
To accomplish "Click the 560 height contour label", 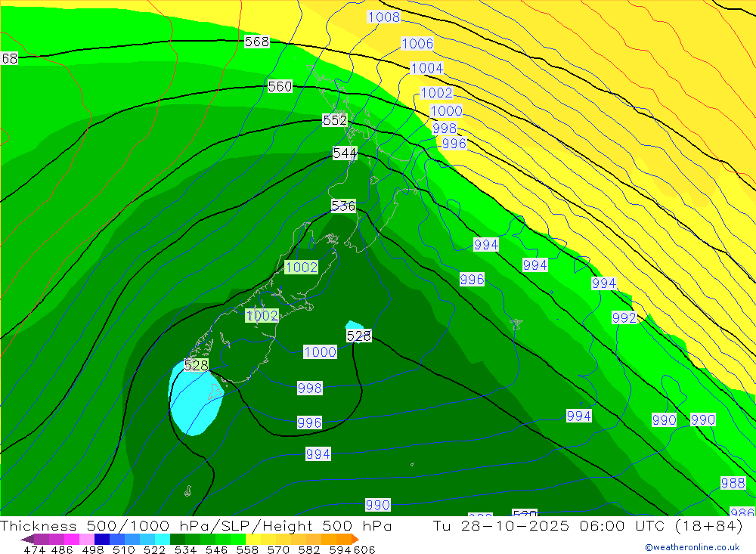I will [280, 86].
